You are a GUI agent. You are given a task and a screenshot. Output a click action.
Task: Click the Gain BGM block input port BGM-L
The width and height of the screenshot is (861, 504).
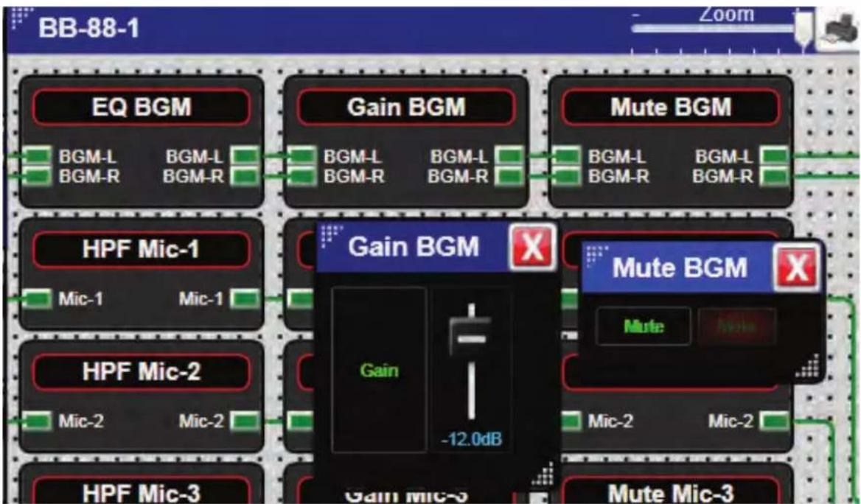(302, 156)
